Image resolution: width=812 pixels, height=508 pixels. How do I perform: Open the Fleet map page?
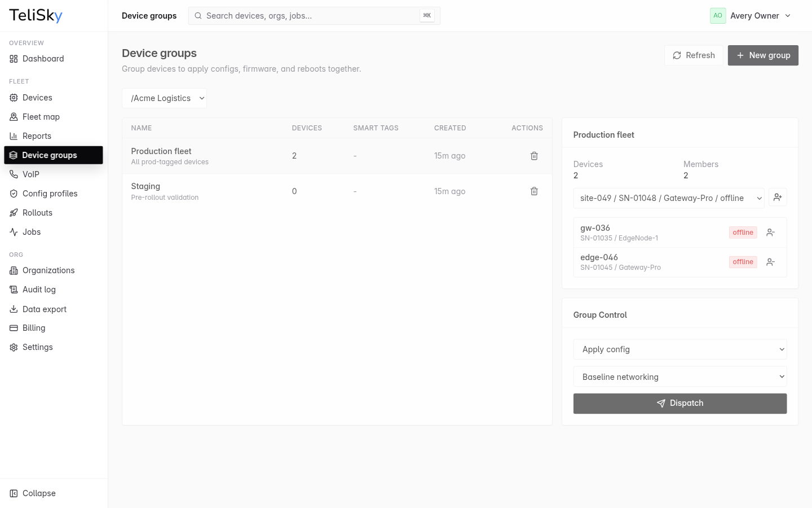click(x=54, y=117)
